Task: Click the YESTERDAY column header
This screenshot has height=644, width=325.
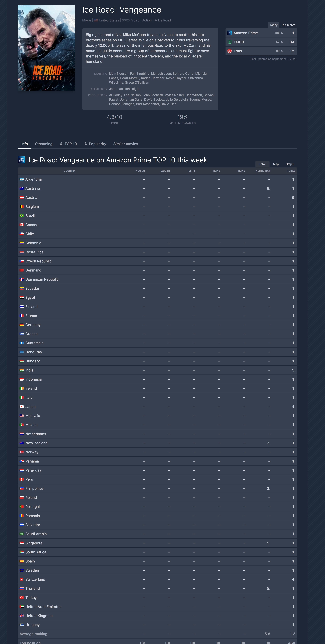Action: pyautogui.click(x=263, y=171)
